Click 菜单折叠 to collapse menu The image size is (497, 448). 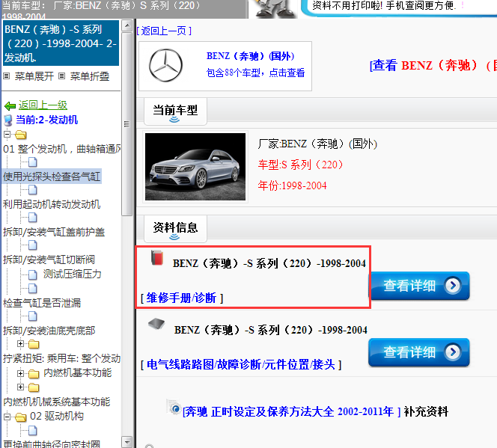coord(90,76)
